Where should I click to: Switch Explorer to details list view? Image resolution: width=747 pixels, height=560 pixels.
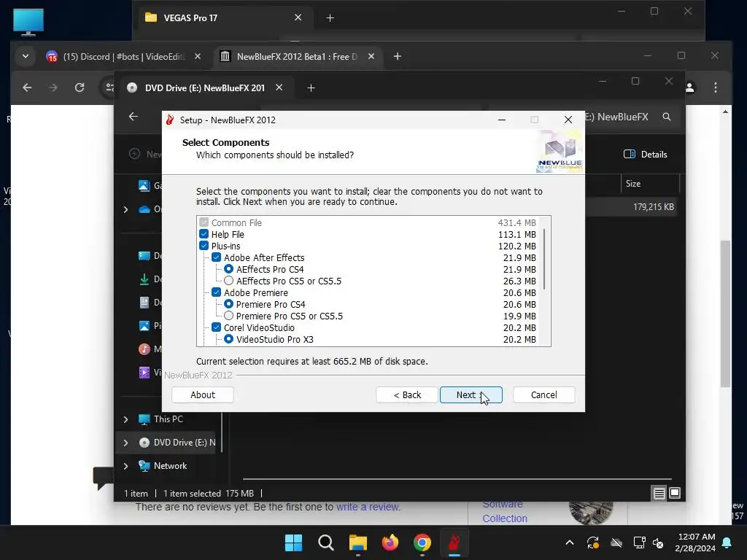659,494
